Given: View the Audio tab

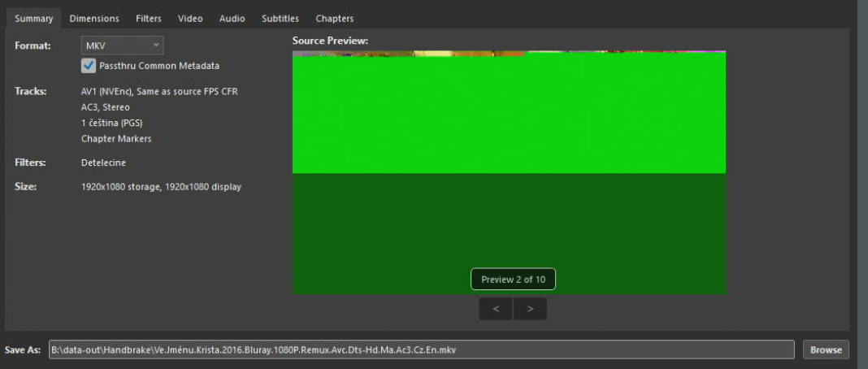Looking at the screenshot, I should pos(232,18).
